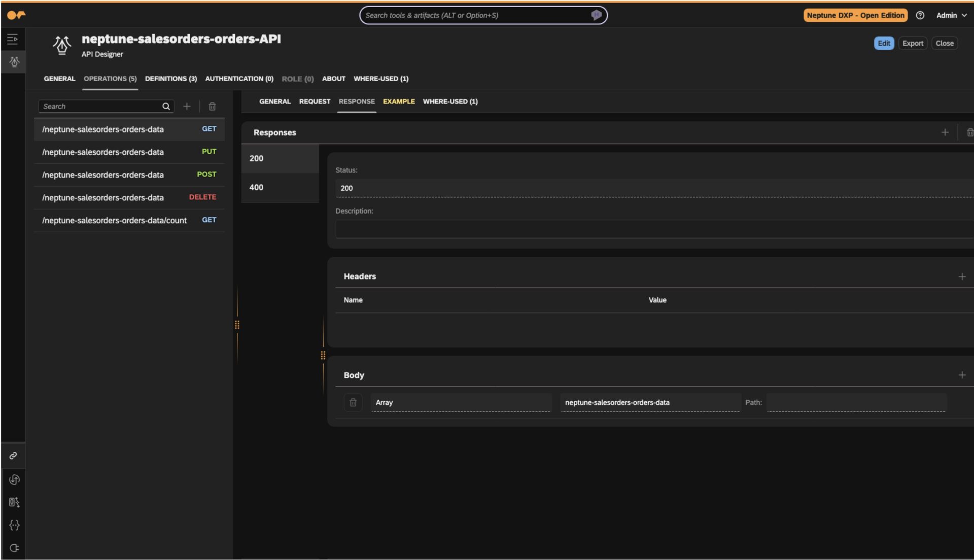
Task: Add a new response with plus icon
Action: (x=945, y=132)
